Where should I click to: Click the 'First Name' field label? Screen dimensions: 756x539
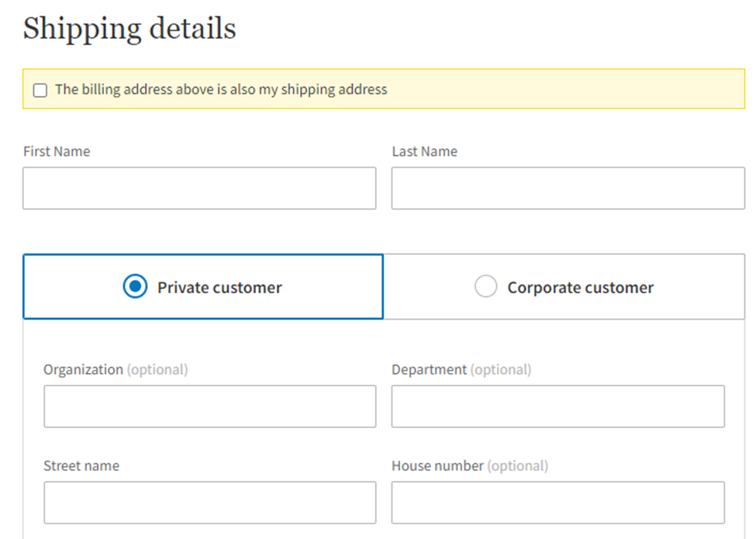[x=57, y=152]
